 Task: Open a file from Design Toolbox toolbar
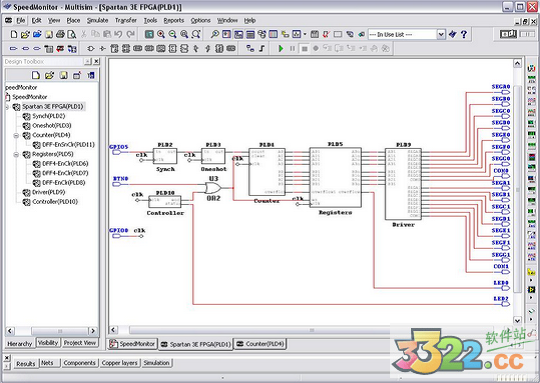(49, 75)
